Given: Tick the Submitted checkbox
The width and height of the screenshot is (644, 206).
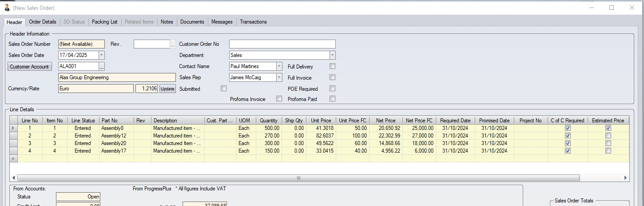Looking at the screenshot, I should pyautogui.click(x=223, y=89).
